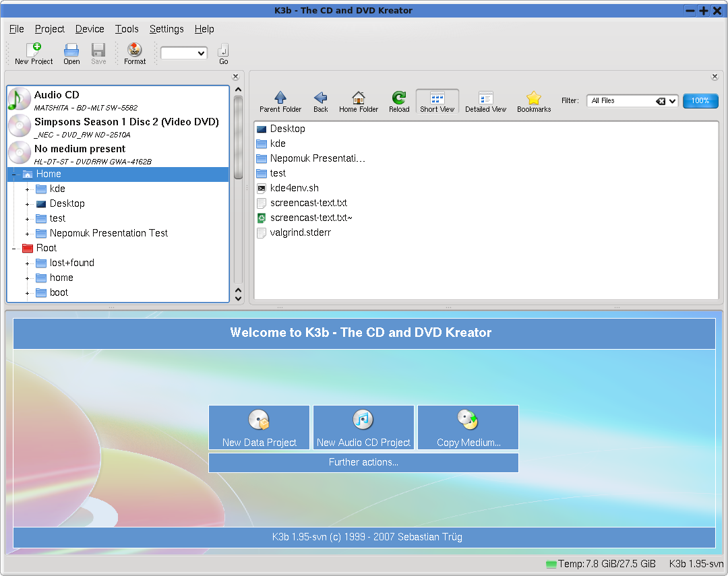
Task: Clear the filter with the erase icon
Action: click(661, 101)
